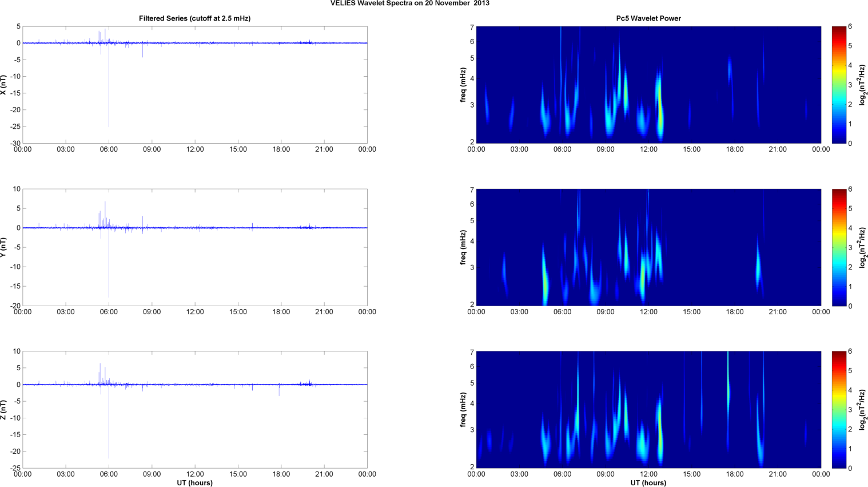Screen dimensions: 868x487
Task: Click the '15:00' tick under the top spectrogram
Action: click(x=692, y=149)
